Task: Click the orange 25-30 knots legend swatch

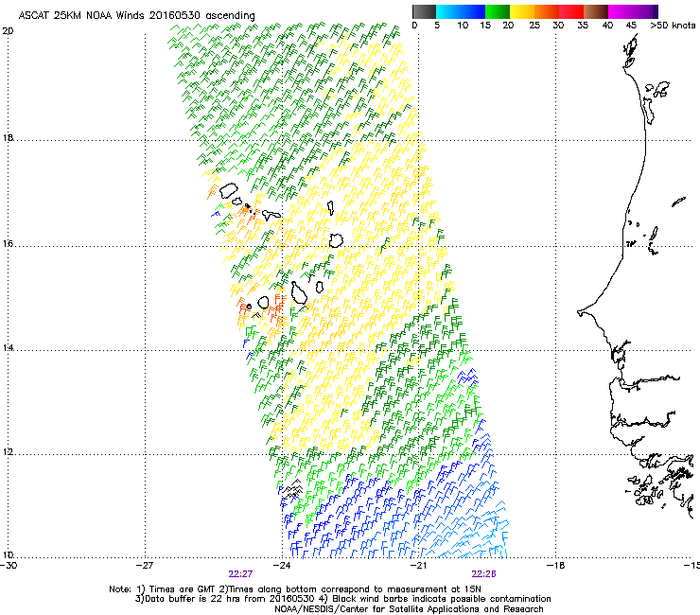Action: [547, 11]
